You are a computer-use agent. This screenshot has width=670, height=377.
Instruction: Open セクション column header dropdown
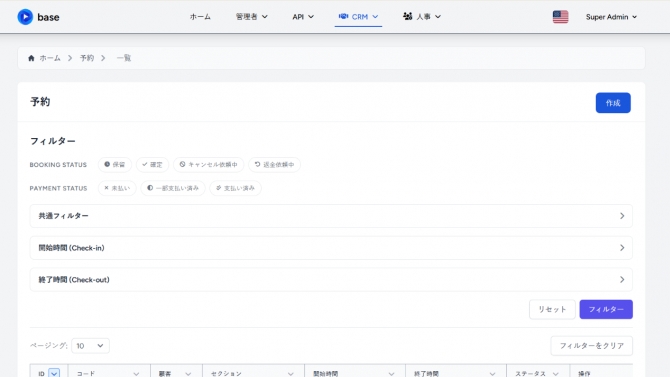click(x=291, y=374)
